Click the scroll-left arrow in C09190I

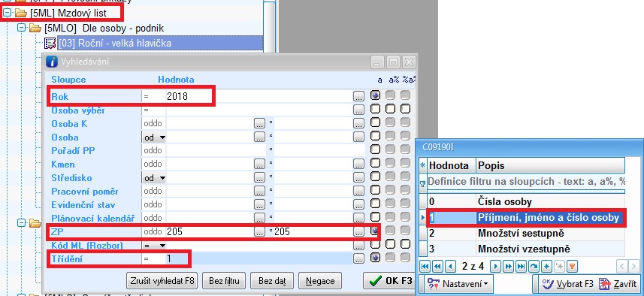pyautogui.click(x=621, y=267)
